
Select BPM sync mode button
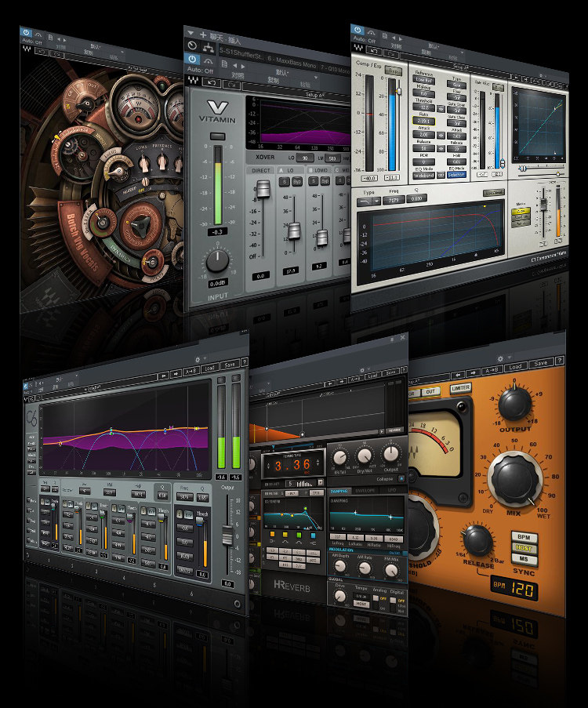[x=524, y=537]
